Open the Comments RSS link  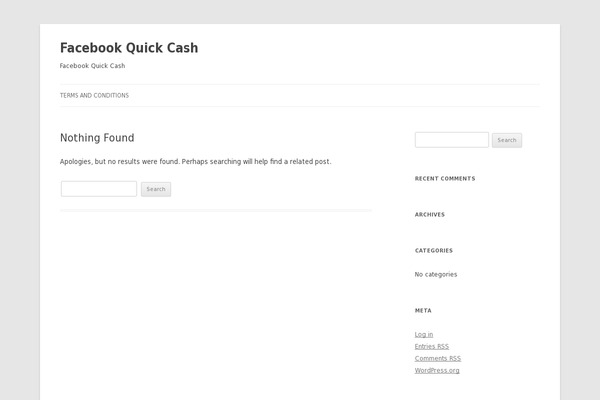tap(438, 358)
